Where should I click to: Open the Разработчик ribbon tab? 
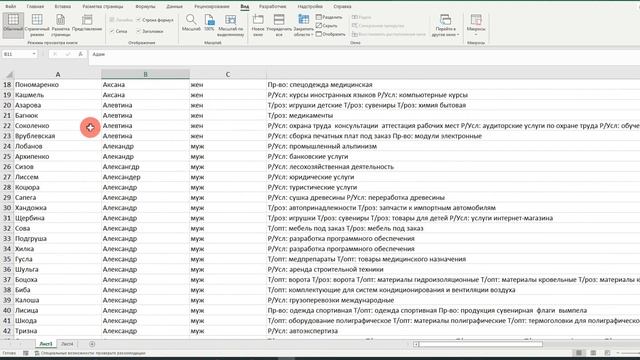pos(273,7)
